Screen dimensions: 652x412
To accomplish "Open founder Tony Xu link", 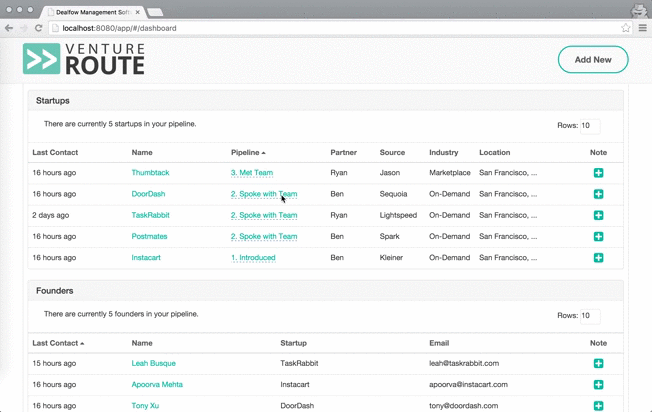I will click(x=145, y=406).
